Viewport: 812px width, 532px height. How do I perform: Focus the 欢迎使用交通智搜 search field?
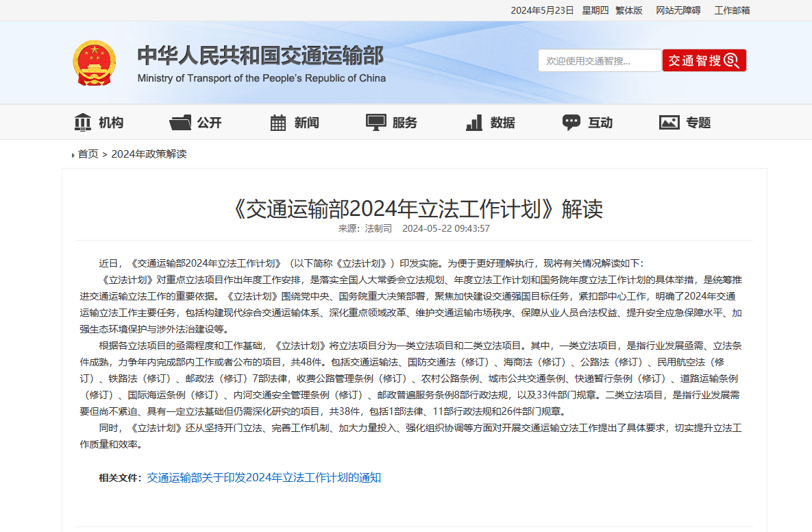tap(600, 60)
